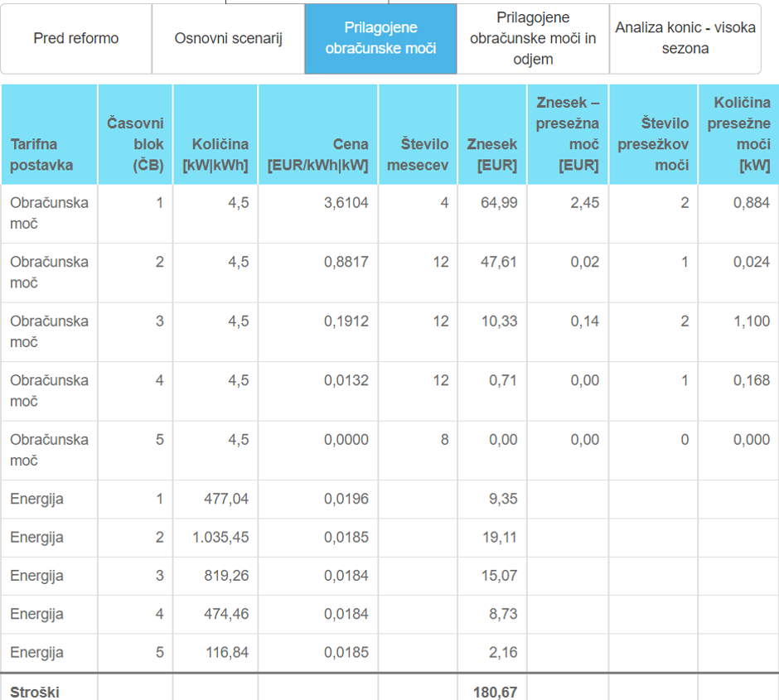
Task: Click the 1,100 excess power cell
Action: click(x=752, y=321)
